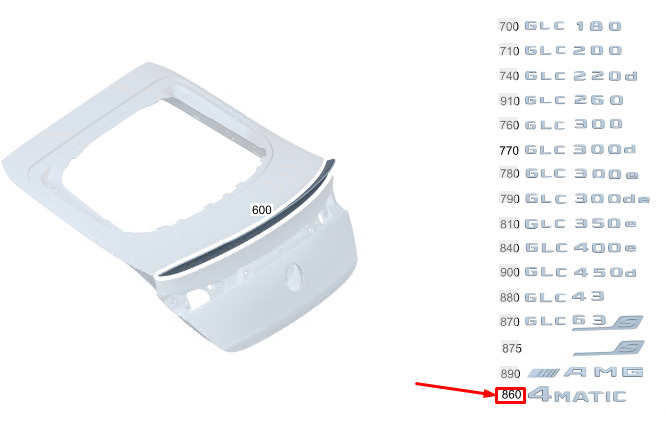The width and height of the screenshot is (666, 434).
Task: Select the GLC 300e badge emblem
Action: [x=581, y=174]
